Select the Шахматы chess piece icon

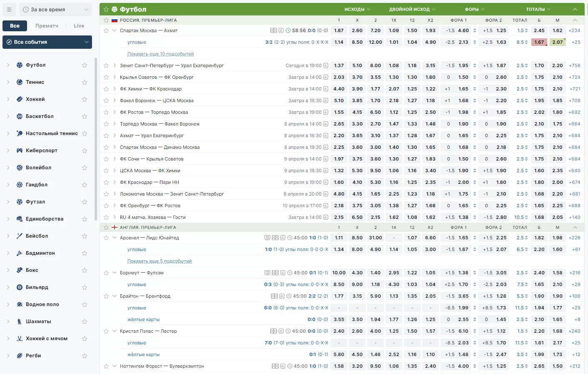[20, 321]
